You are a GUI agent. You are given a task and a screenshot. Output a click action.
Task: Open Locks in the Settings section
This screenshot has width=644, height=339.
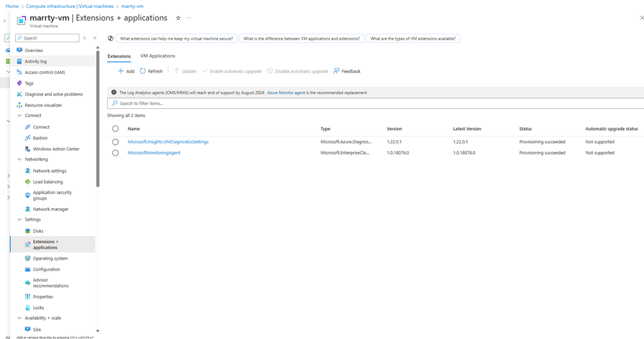[38, 307]
